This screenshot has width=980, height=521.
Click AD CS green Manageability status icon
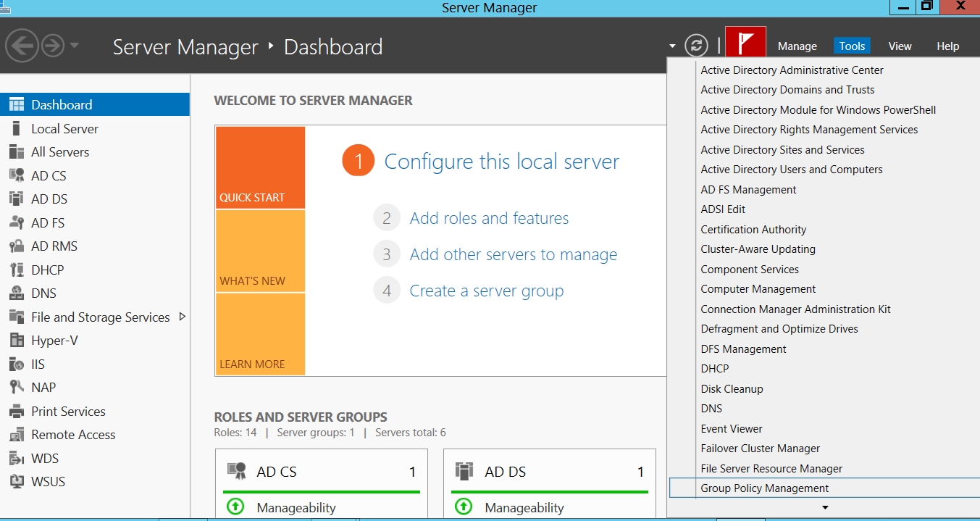(235, 507)
